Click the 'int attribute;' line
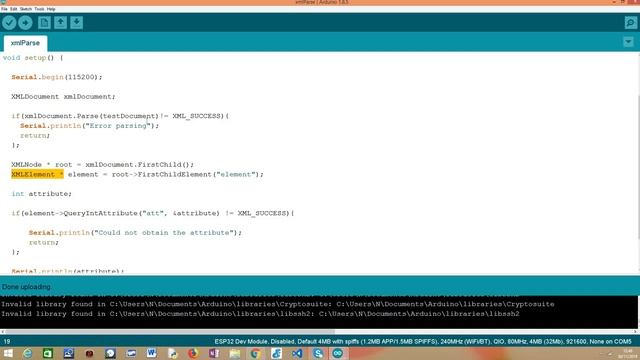The image size is (640, 360). tap(42, 193)
